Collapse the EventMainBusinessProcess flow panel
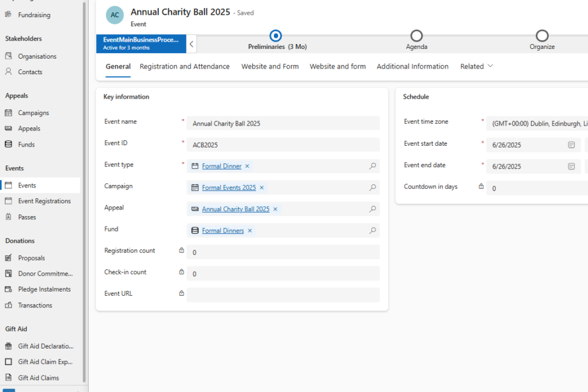 tap(192, 43)
